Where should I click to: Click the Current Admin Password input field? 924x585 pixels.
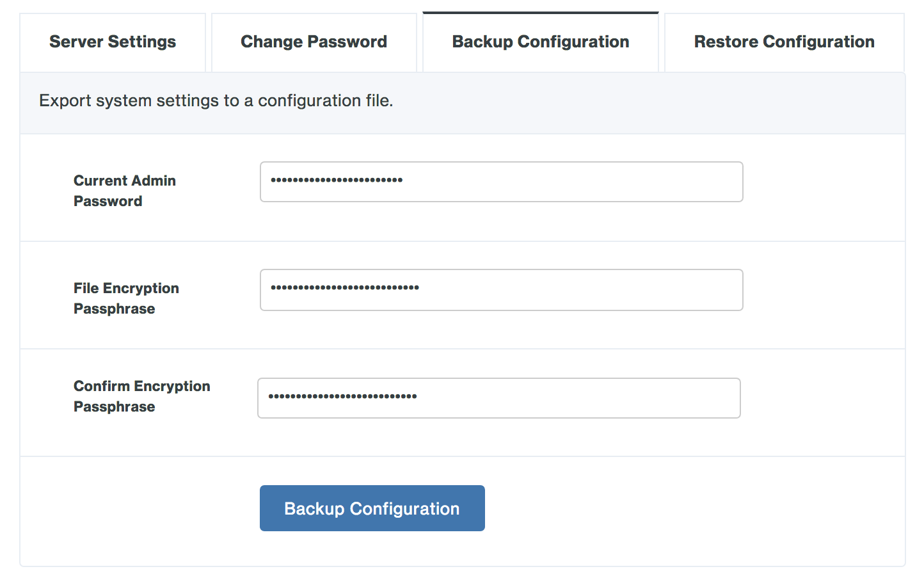point(501,182)
